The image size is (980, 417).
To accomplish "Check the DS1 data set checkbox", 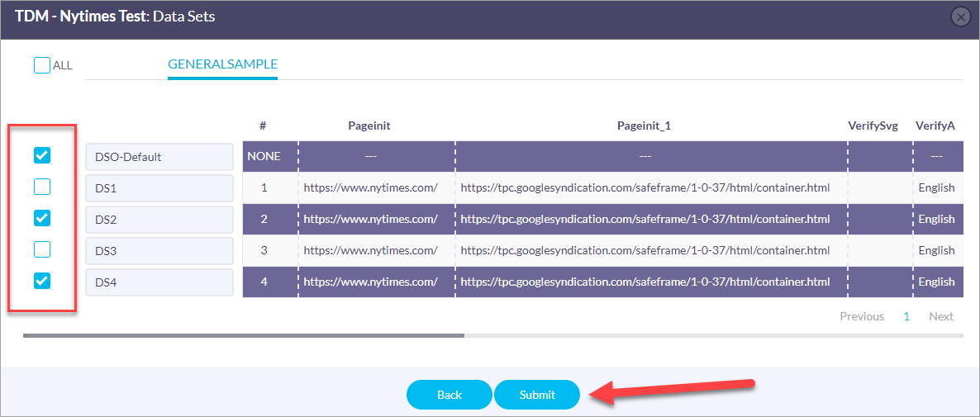I will 42,187.
